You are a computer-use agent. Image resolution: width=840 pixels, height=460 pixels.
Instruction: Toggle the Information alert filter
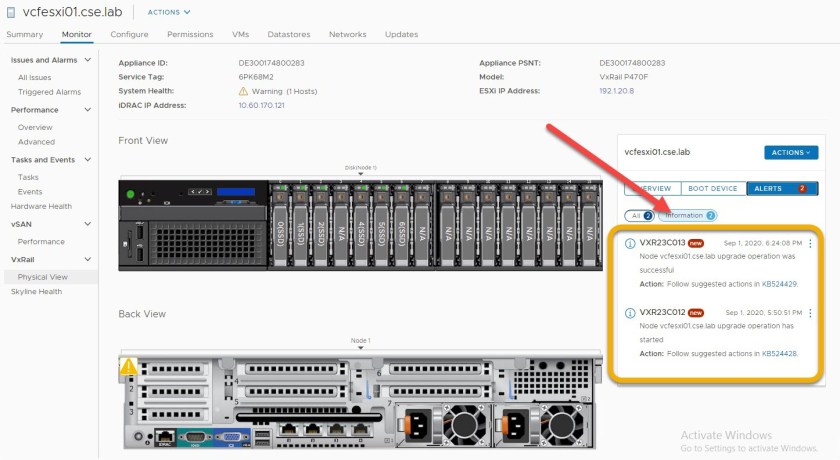[x=689, y=215]
